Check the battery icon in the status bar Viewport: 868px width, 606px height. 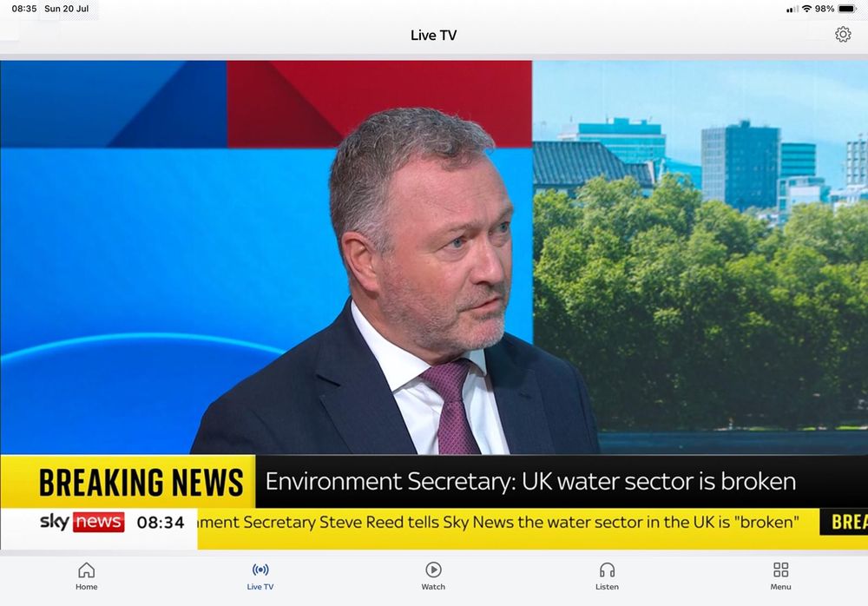click(x=847, y=9)
